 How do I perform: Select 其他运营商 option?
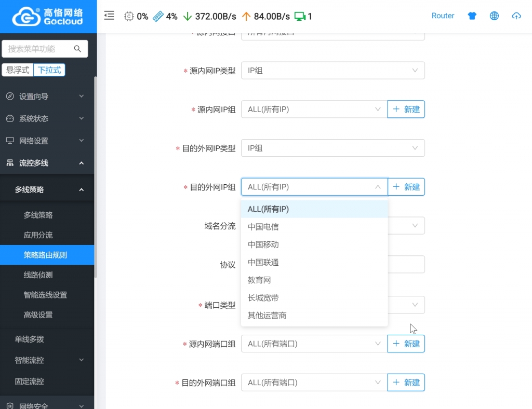(x=314, y=316)
